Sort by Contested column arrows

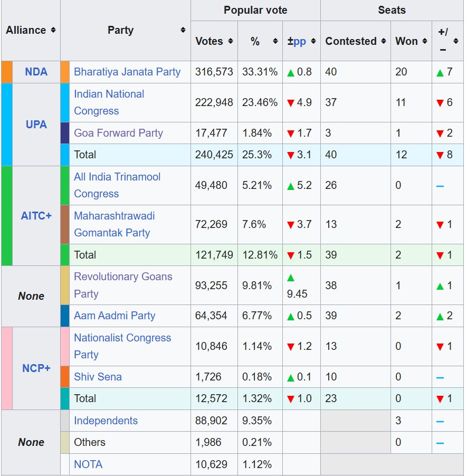coord(384,41)
